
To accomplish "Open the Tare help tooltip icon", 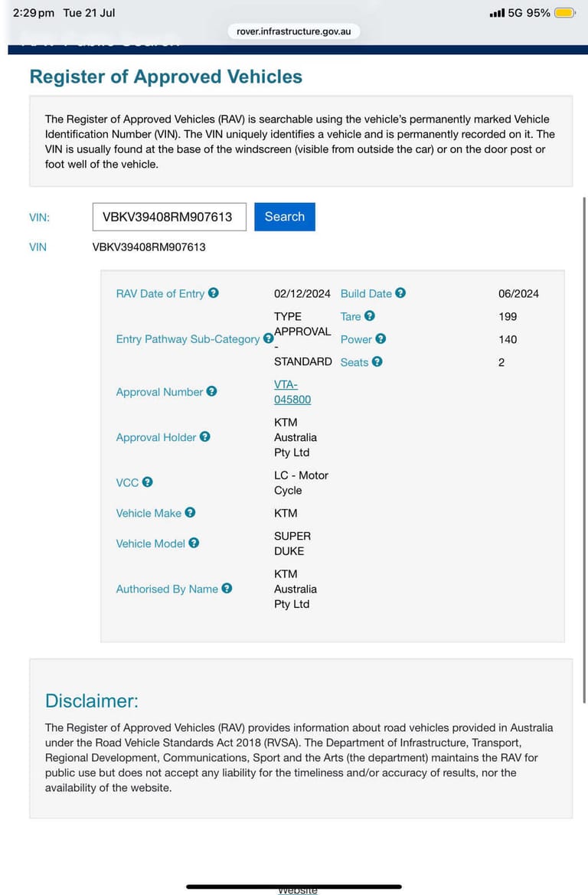I will (x=370, y=315).
